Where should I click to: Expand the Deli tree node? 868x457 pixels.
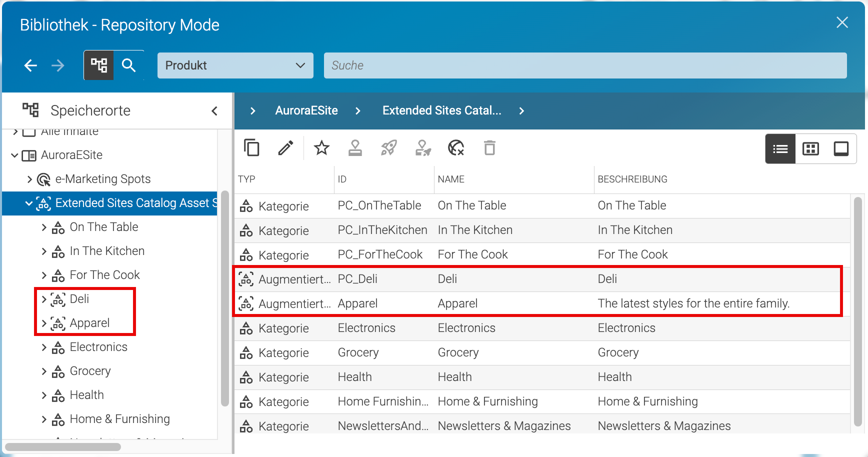coord(44,299)
